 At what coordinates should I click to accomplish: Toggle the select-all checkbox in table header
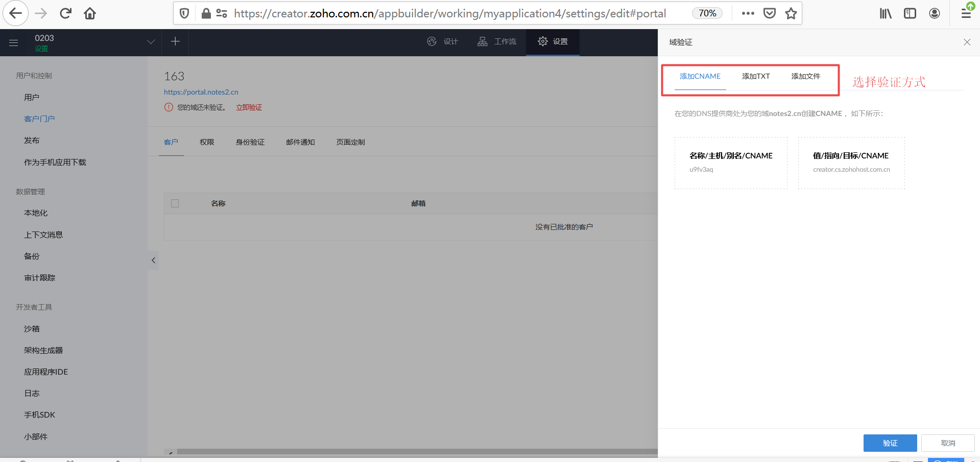pyautogui.click(x=175, y=203)
